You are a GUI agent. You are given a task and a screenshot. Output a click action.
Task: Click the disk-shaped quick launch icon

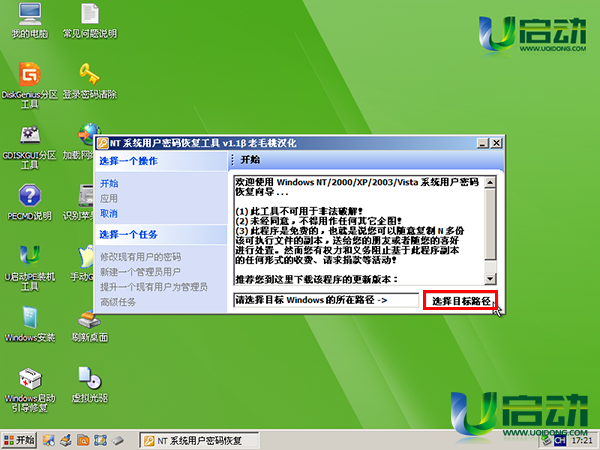pyautogui.click(x=117, y=440)
